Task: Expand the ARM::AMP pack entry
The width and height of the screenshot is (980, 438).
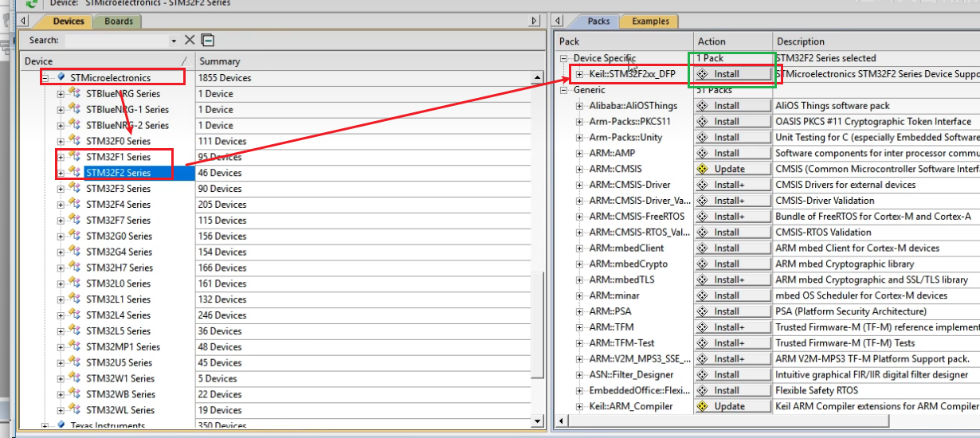Action: 580,153
